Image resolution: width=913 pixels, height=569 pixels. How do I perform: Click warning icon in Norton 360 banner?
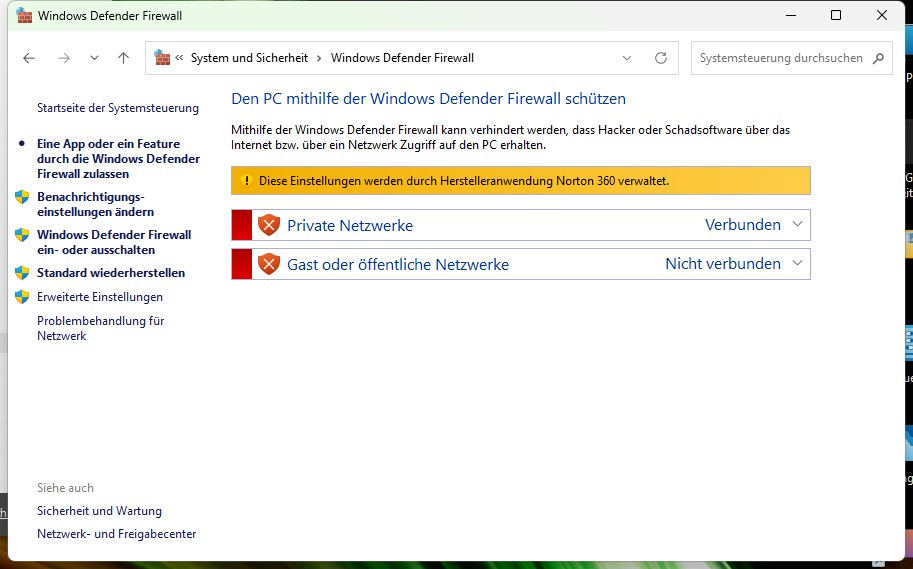(246, 181)
